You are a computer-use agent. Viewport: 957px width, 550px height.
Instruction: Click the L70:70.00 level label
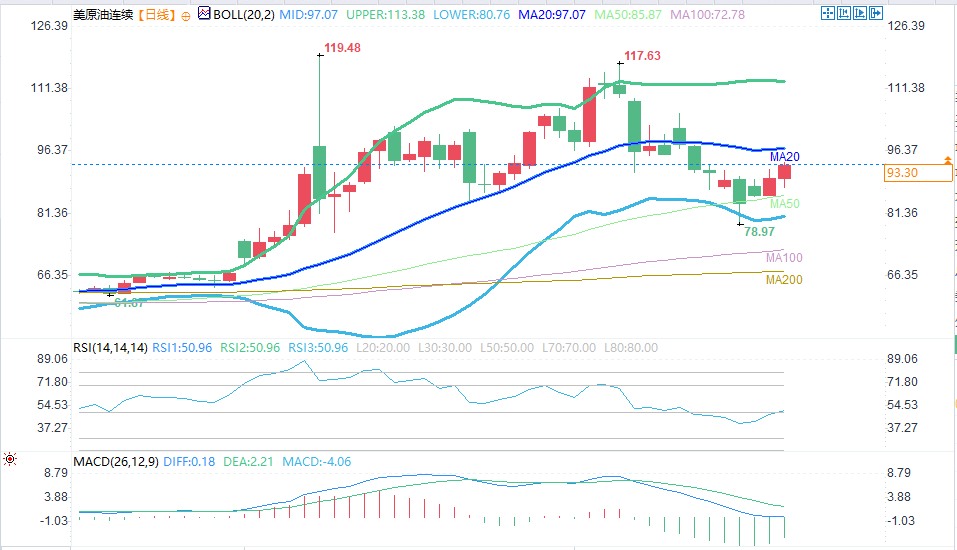[569, 347]
